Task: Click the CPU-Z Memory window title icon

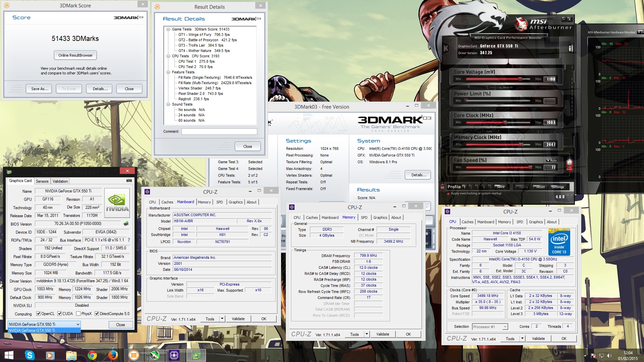Action: [x=291, y=207]
